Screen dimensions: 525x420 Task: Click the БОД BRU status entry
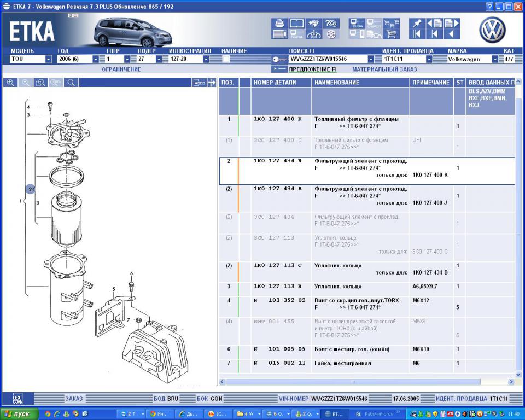166,399
